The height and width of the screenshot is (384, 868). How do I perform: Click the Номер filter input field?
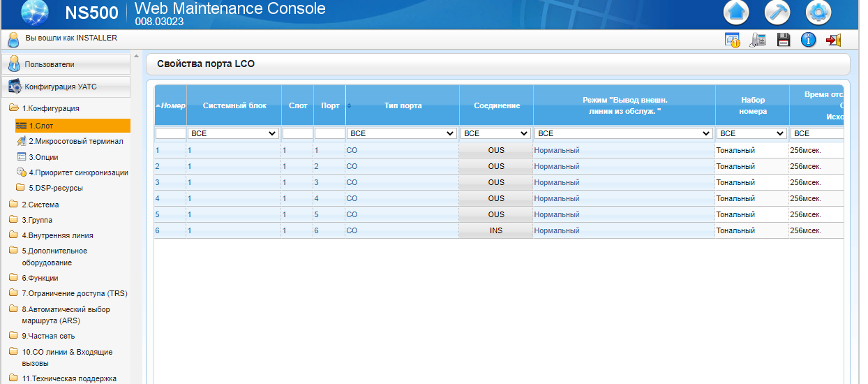click(x=170, y=133)
